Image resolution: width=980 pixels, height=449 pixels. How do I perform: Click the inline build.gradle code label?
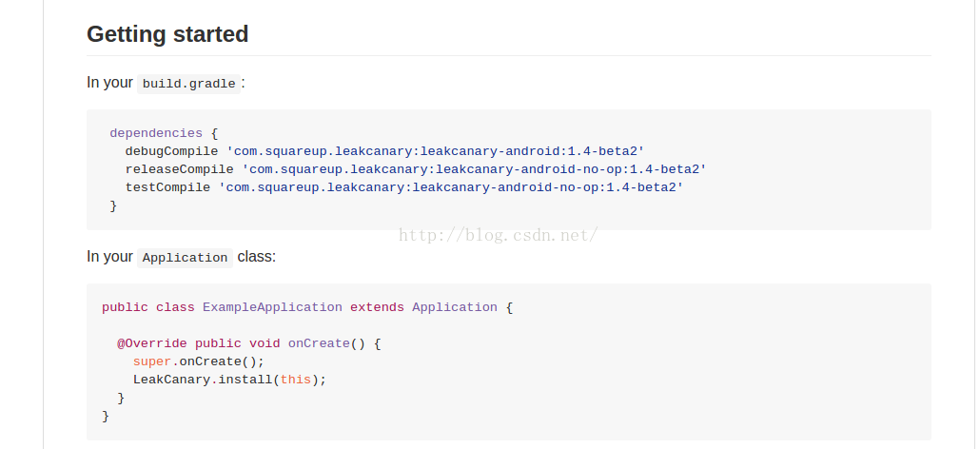coord(188,84)
